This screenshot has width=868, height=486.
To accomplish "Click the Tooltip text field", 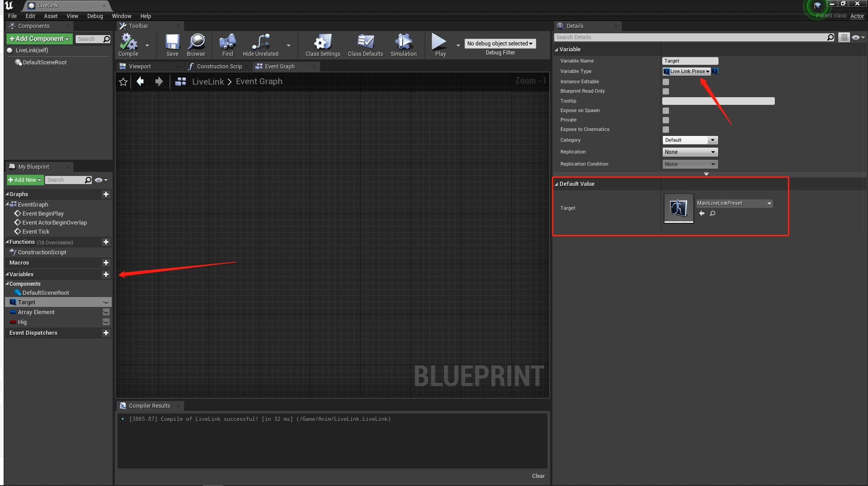I will [718, 101].
